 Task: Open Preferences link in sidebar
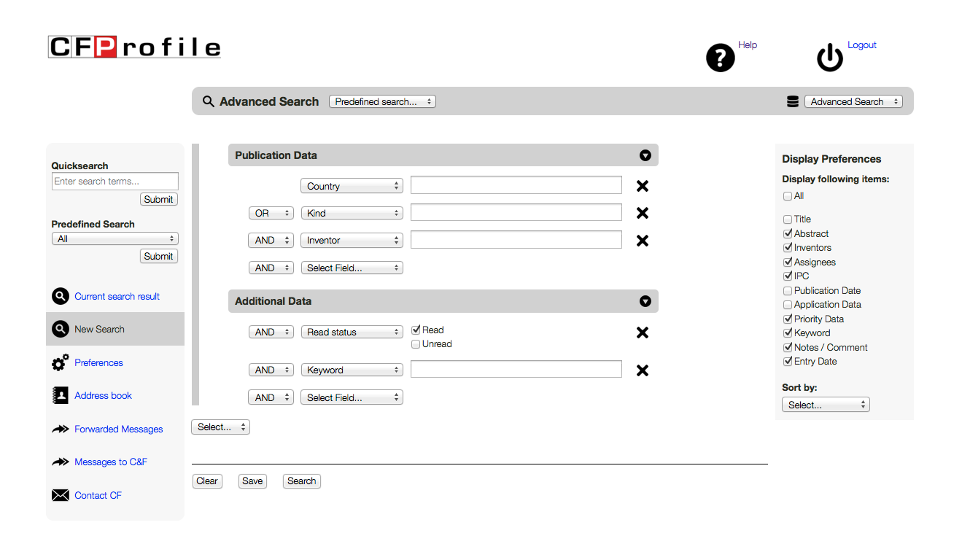(x=98, y=362)
